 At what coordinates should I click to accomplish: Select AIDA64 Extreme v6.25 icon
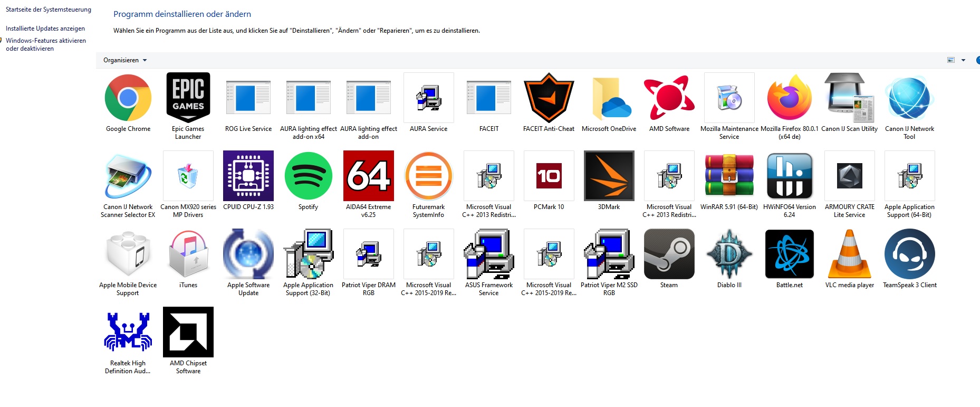(369, 176)
